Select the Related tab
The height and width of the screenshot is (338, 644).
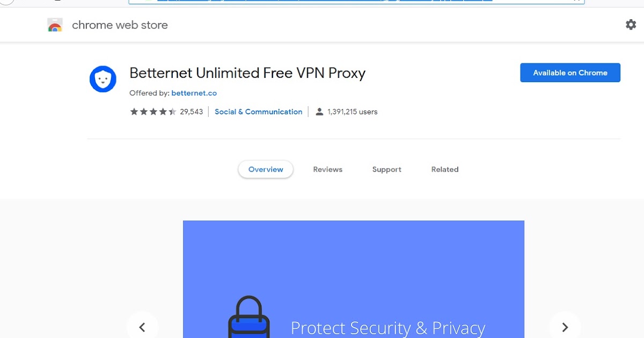click(x=444, y=169)
